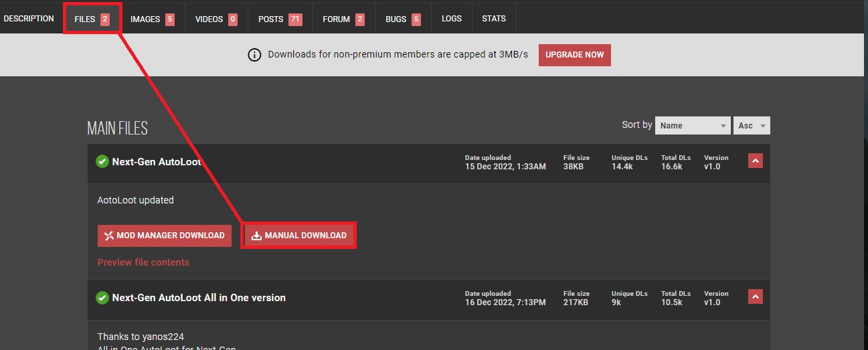Go to the Posts tab
Image resolution: width=868 pixels, height=350 pixels.
coord(280,19)
